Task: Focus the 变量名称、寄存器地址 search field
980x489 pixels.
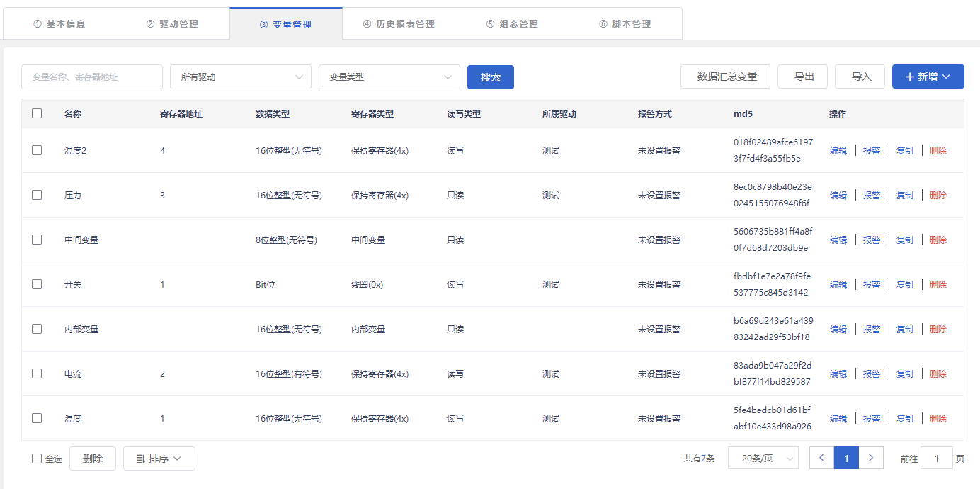Action: coord(92,77)
